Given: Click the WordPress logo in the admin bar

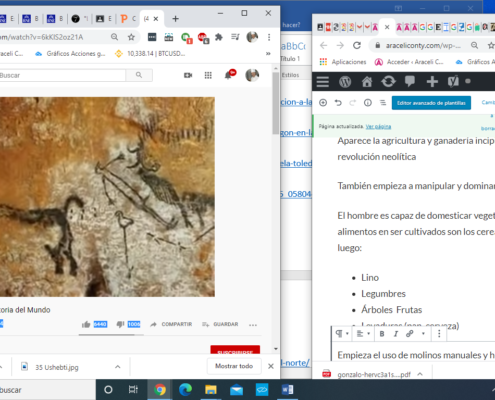Looking at the screenshot, I should (x=345, y=82).
